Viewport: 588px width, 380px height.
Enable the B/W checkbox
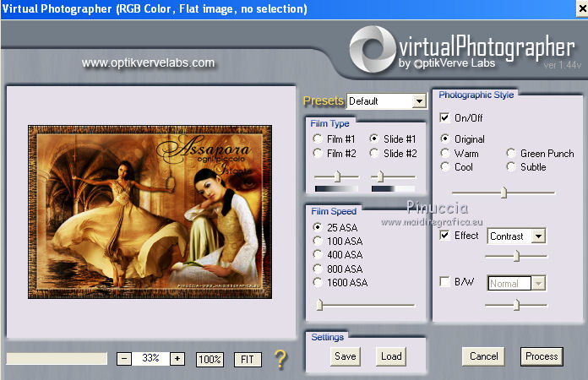(444, 281)
